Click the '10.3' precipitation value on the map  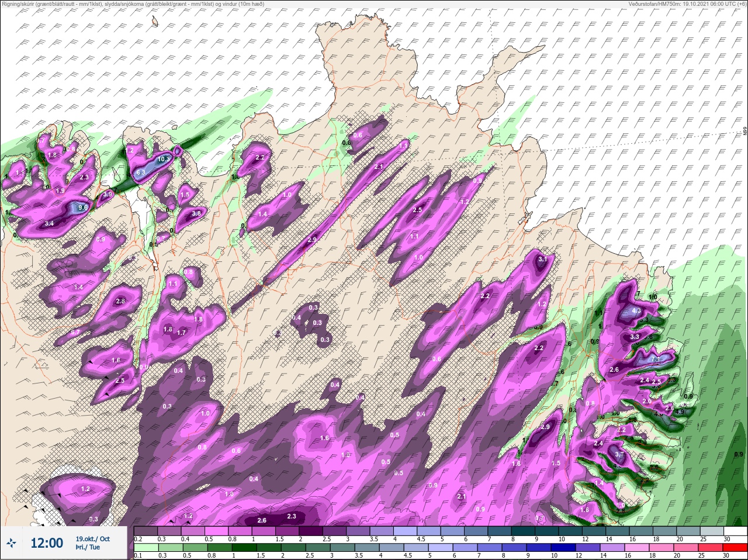click(x=164, y=158)
